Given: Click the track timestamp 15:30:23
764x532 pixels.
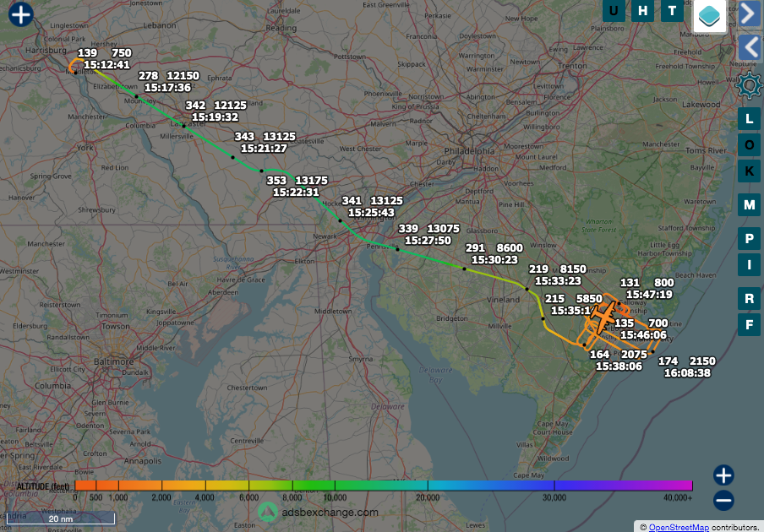Looking at the screenshot, I should (x=494, y=260).
